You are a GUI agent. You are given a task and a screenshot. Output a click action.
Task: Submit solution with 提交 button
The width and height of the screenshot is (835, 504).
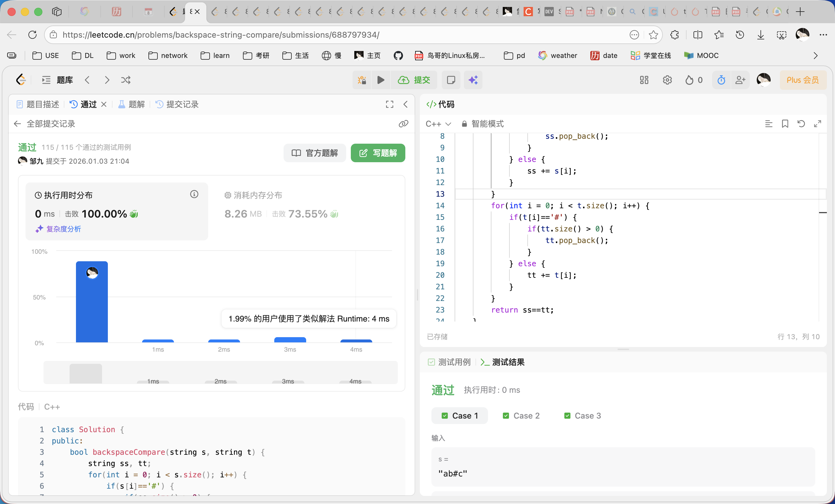(414, 80)
